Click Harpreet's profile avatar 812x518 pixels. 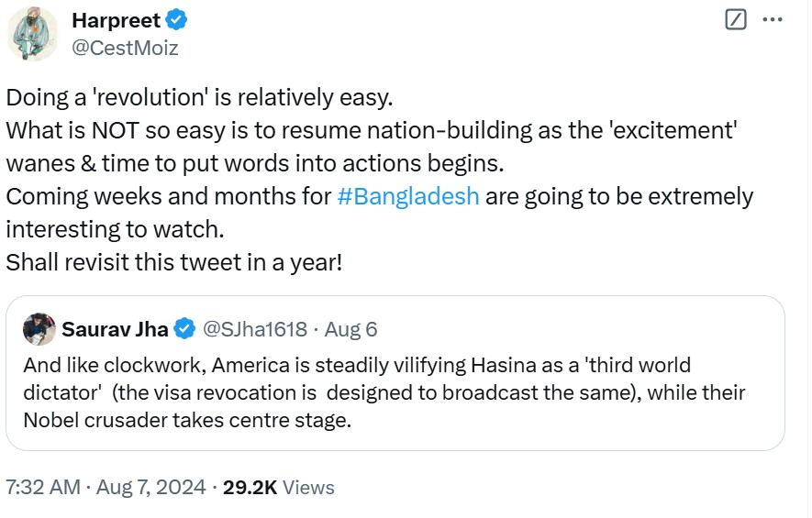click(x=34, y=34)
